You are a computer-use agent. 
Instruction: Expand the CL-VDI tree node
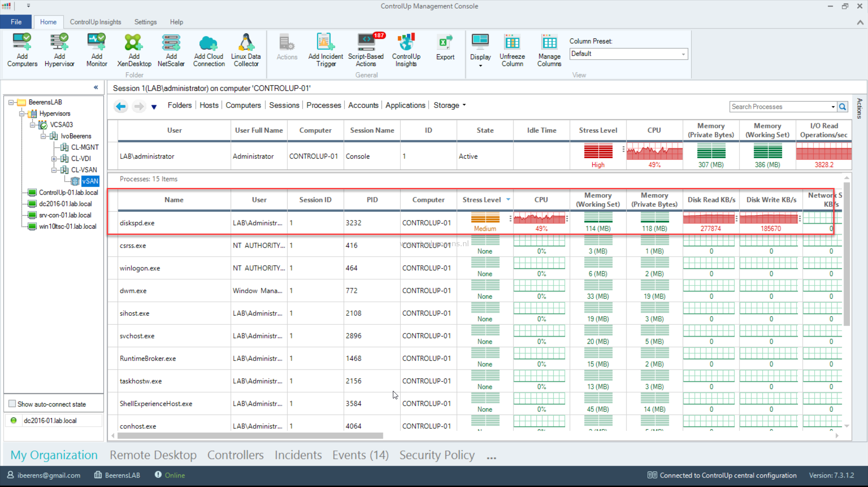pos(54,159)
